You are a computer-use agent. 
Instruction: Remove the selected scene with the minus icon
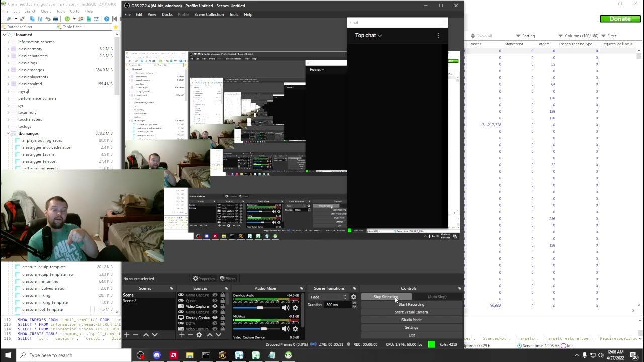135,335
